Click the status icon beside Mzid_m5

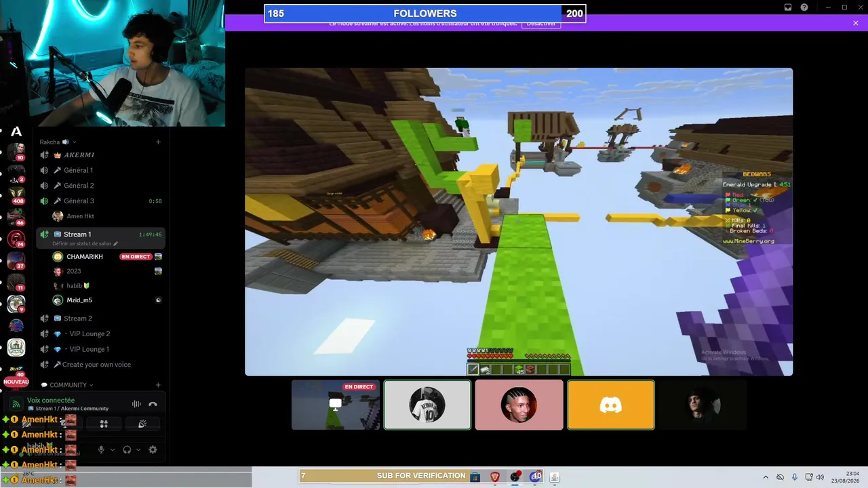coord(158,300)
